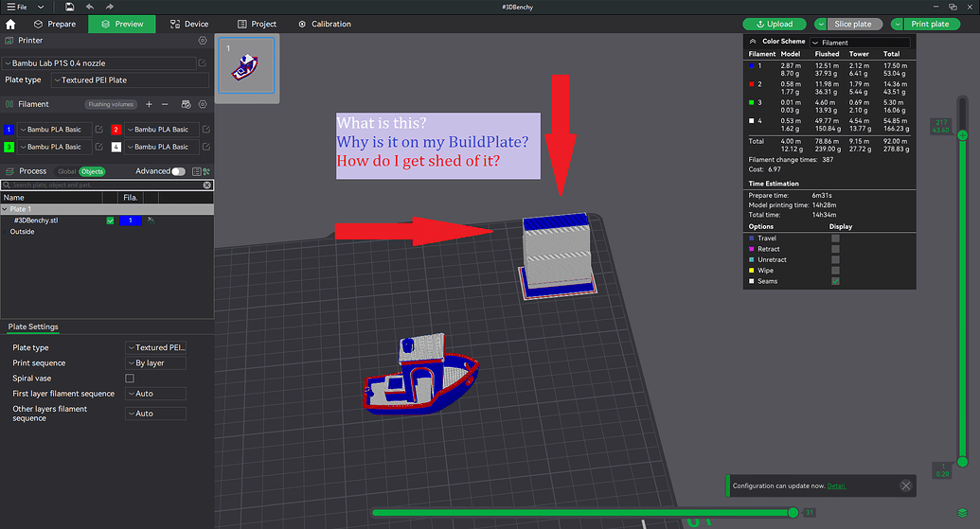Open Filament settings gear icon
The image size is (980, 529).
[203, 104]
